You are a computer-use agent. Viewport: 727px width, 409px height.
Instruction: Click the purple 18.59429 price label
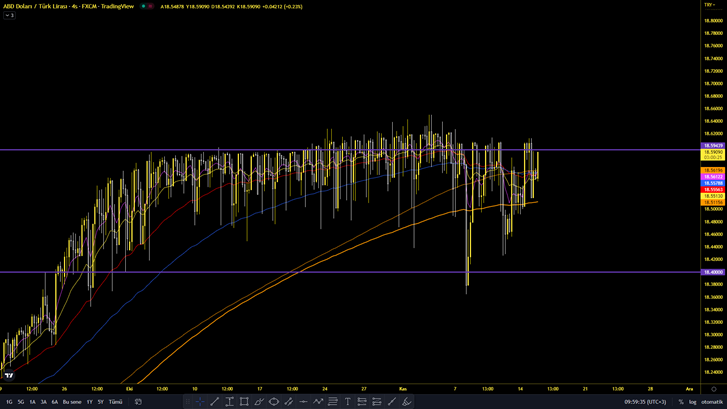pos(713,146)
